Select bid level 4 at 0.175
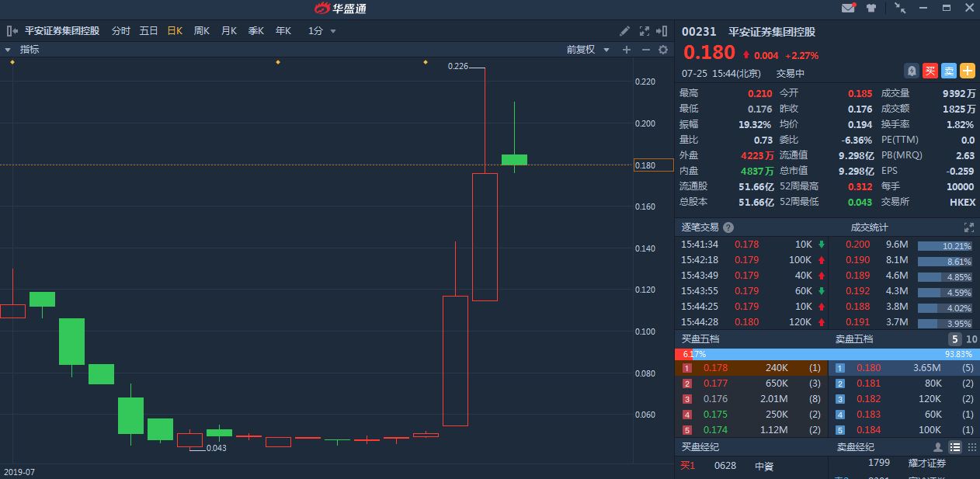The height and width of the screenshot is (479, 980). coord(752,415)
